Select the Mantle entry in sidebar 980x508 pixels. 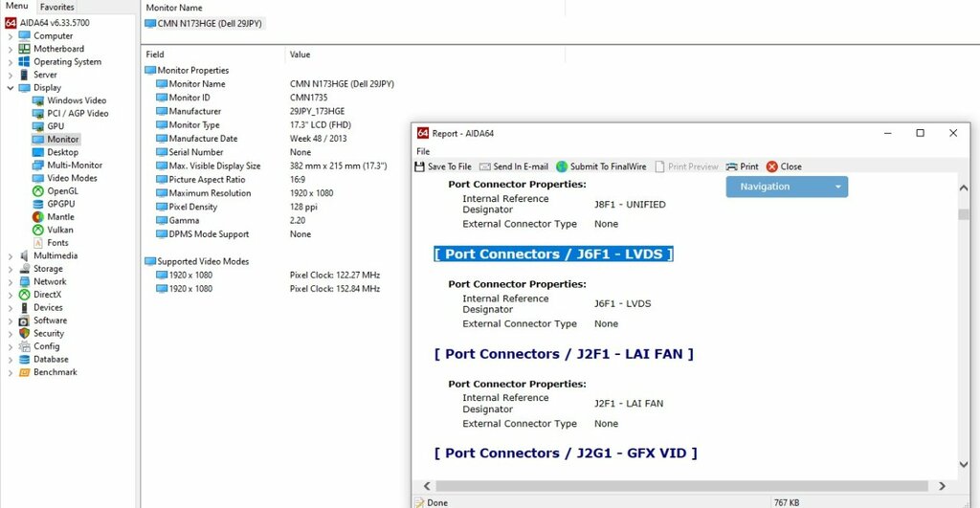39,217
